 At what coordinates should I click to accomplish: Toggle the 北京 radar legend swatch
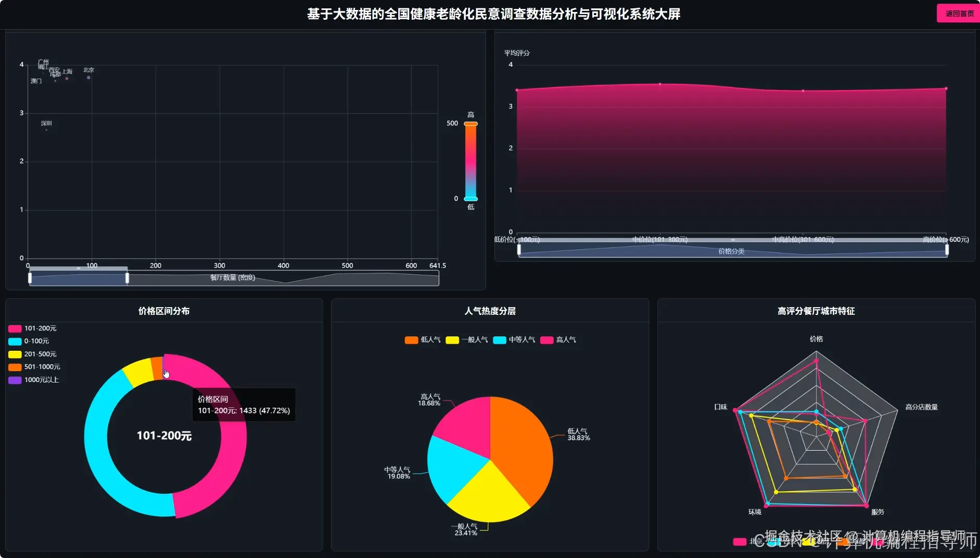(x=740, y=541)
